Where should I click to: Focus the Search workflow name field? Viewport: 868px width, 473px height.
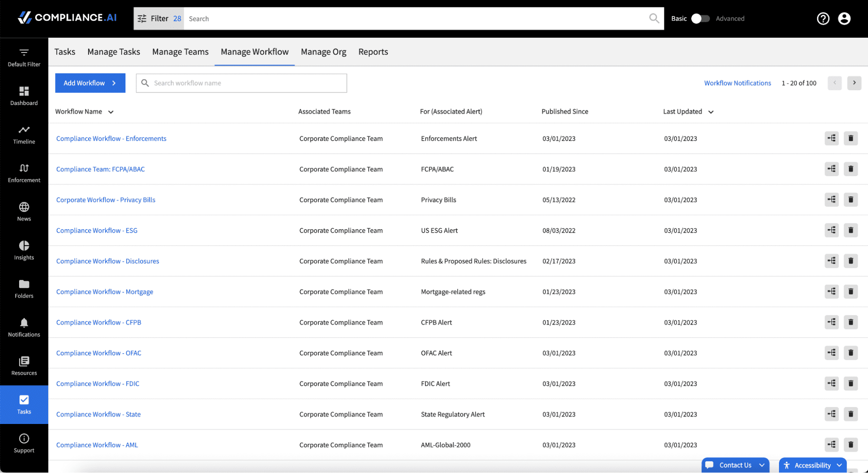(x=241, y=83)
